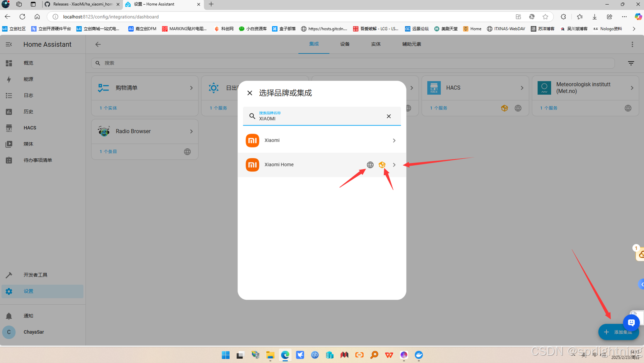The width and height of the screenshot is (644, 363).
Task: Click the 添加集成 add integration button
Action: [619, 332]
